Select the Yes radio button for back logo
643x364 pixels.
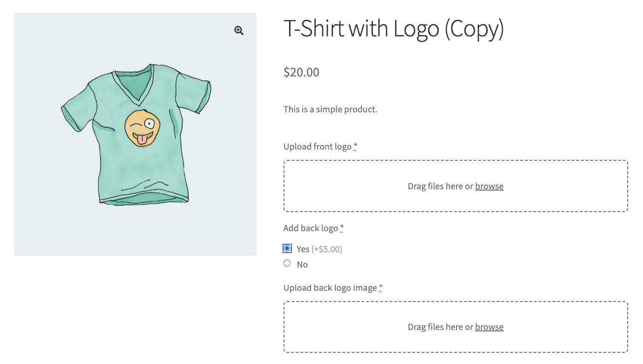(x=287, y=248)
